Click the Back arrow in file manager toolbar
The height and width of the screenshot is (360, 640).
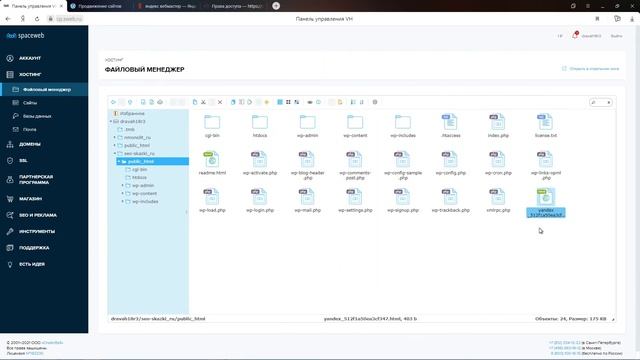tap(113, 102)
